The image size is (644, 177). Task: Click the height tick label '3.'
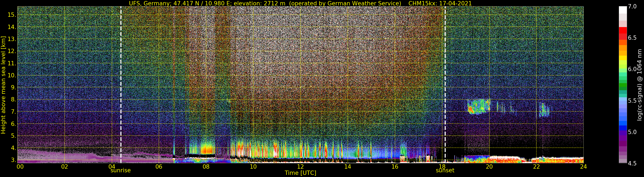coord(14,160)
